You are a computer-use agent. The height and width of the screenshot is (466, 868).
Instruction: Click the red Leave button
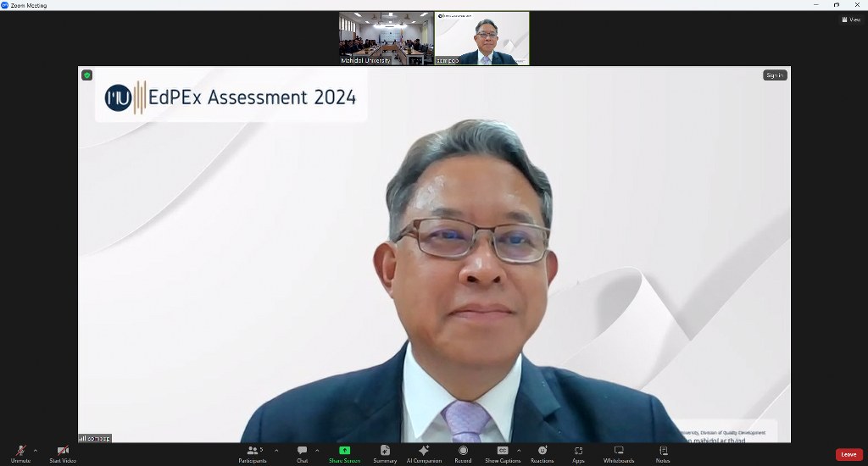(849, 455)
